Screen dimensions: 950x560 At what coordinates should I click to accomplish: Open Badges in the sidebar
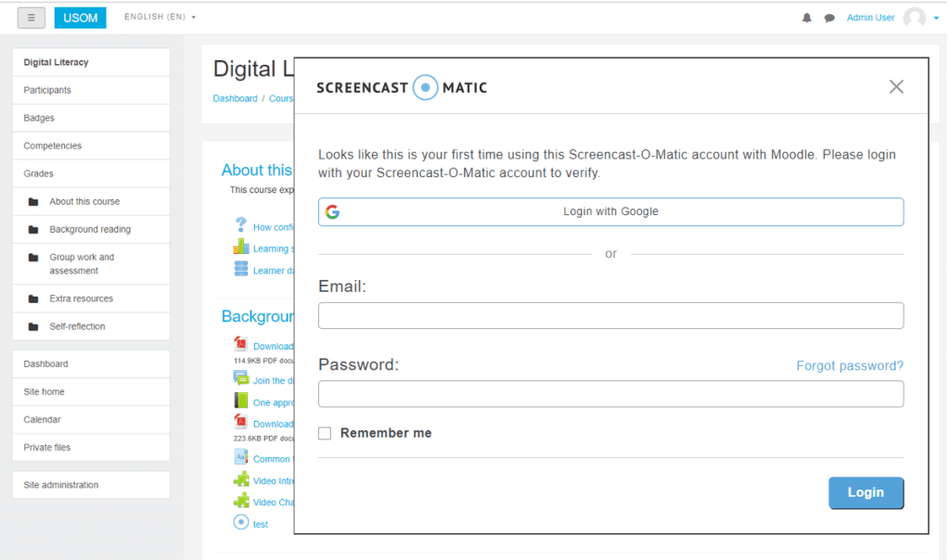pyautogui.click(x=91, y=118)
